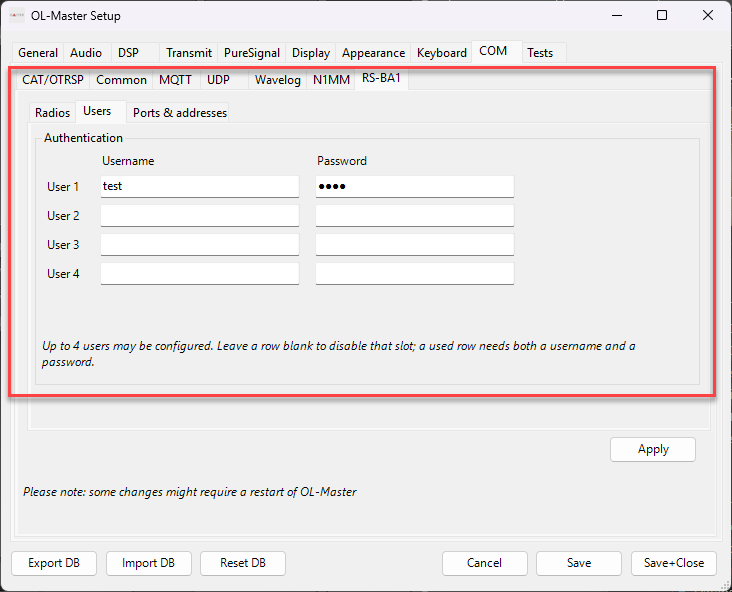Open the Common sub-tab
The height and width of the screenshot is (592, 732).
coord(121,80)
